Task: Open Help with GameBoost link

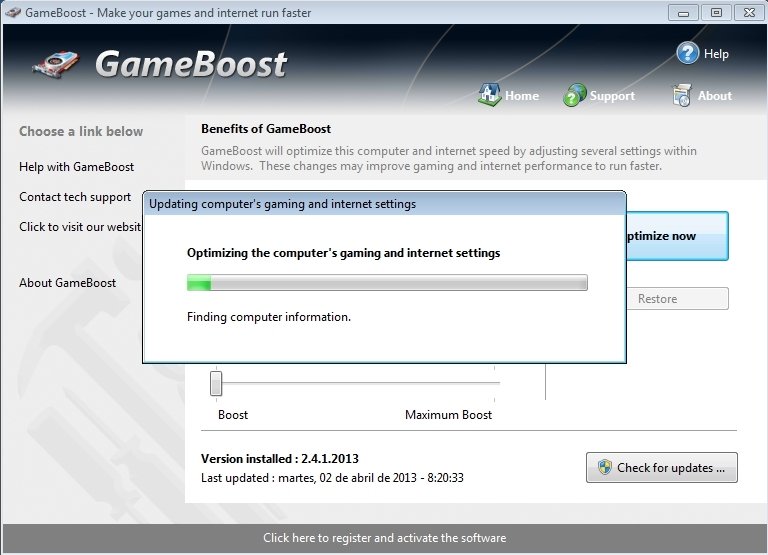Action: [76, 167]
